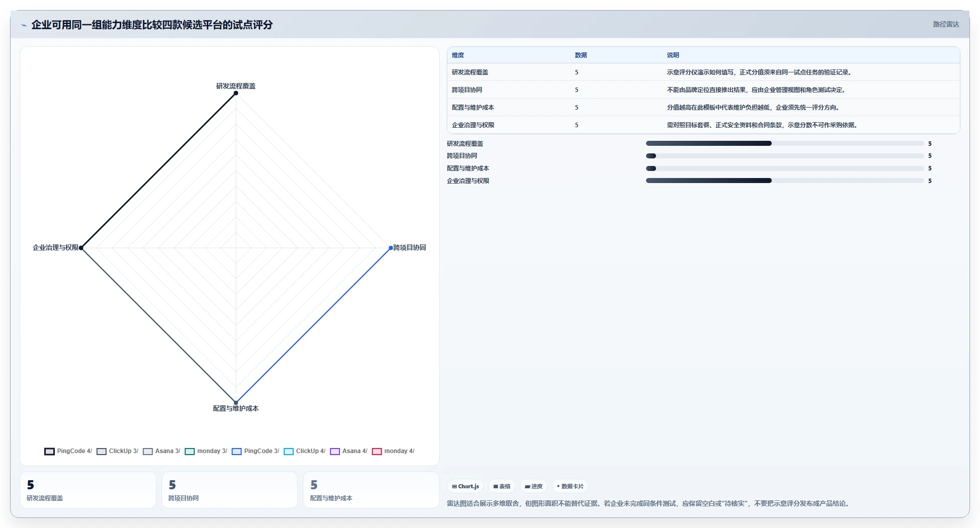This screenshot has width=980, height=528.
Task: Click the 数据 column header
Action: click(x=581, y=55)
